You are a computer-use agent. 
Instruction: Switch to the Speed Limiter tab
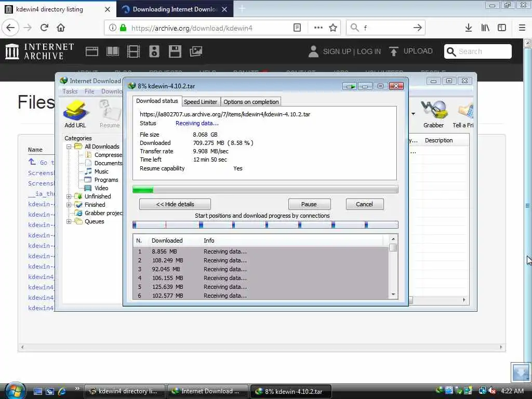coord(201,102)
